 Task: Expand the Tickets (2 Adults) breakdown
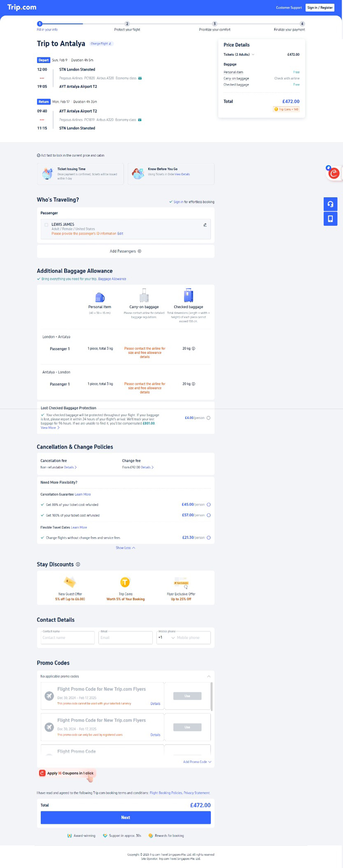(x=253, y=55)
